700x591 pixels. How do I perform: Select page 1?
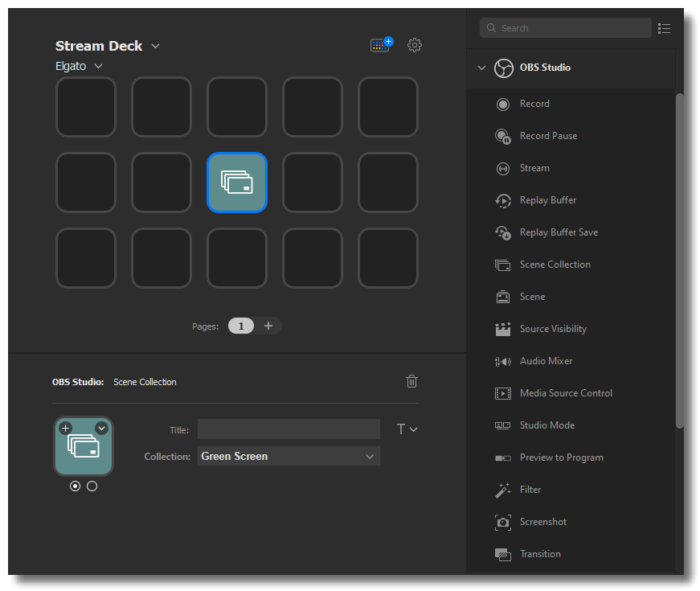coord(241,326)
